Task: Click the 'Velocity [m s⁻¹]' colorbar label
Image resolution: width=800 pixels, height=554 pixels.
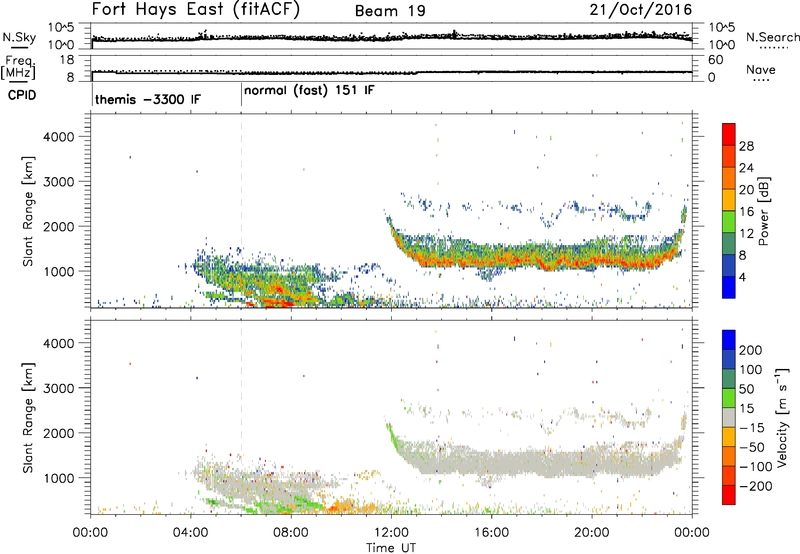Action: pyautogui.click(x=781, y=417)
